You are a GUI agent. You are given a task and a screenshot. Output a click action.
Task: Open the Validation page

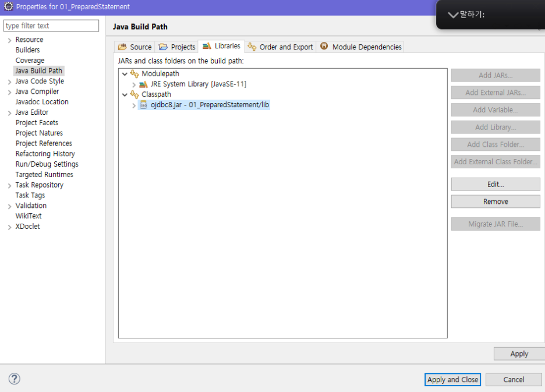tap(31, 206)
